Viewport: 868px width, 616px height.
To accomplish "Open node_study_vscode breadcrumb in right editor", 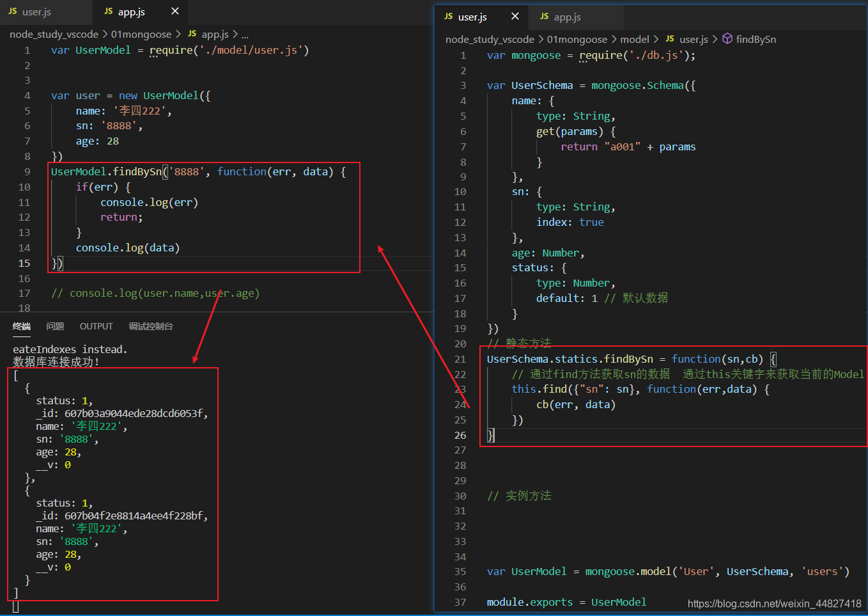I will [x=490, y=39].
